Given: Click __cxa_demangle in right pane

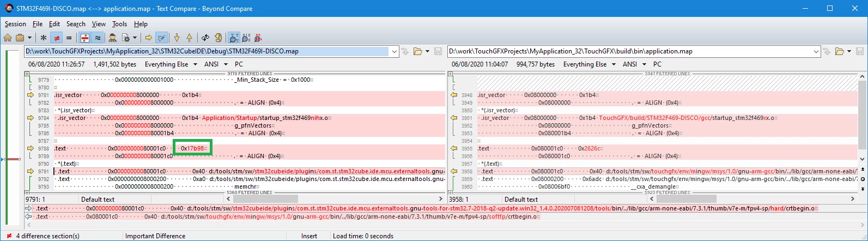Looking at the screenshot, I should pyautogui.click(x=654, y=186).
